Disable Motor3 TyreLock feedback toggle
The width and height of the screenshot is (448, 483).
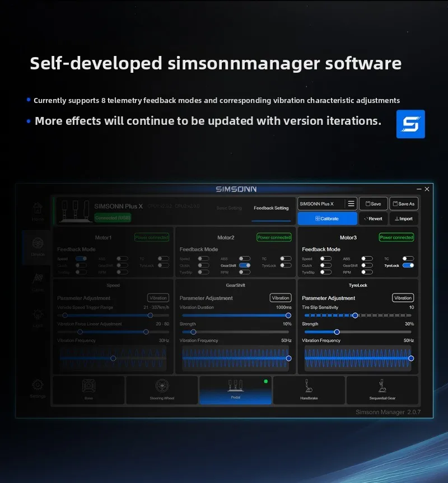click(408, 265)
